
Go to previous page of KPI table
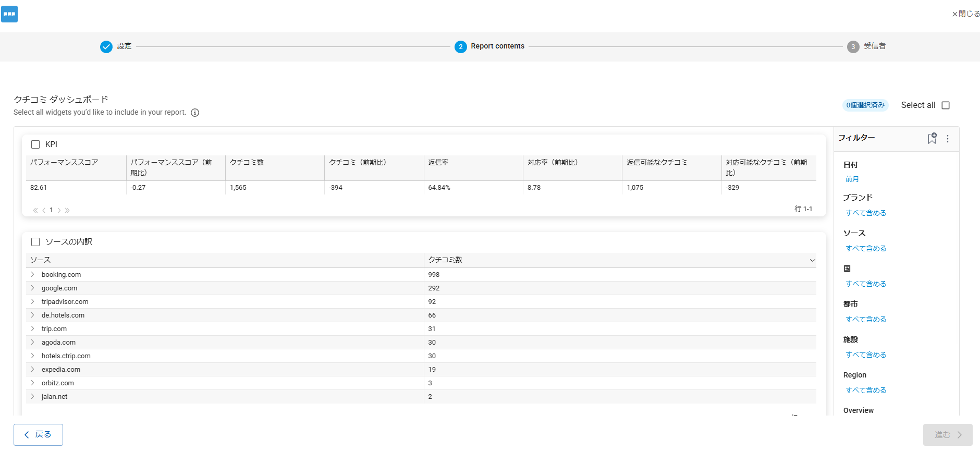(44, 210)
